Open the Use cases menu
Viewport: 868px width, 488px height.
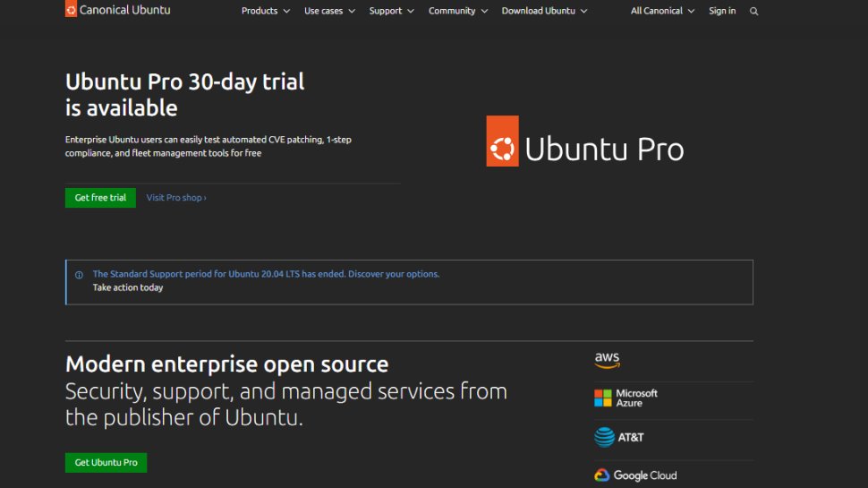coord(330,11)
